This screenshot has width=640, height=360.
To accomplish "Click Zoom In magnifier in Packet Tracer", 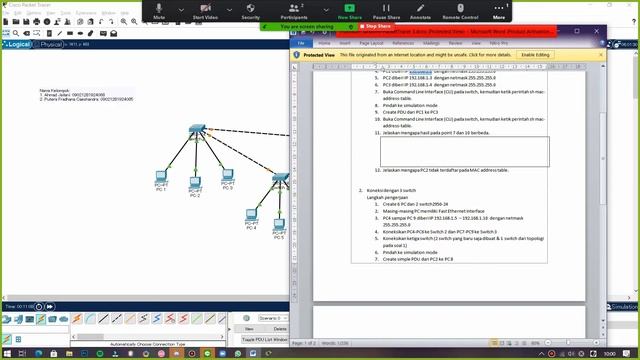I will click(124, 22).
